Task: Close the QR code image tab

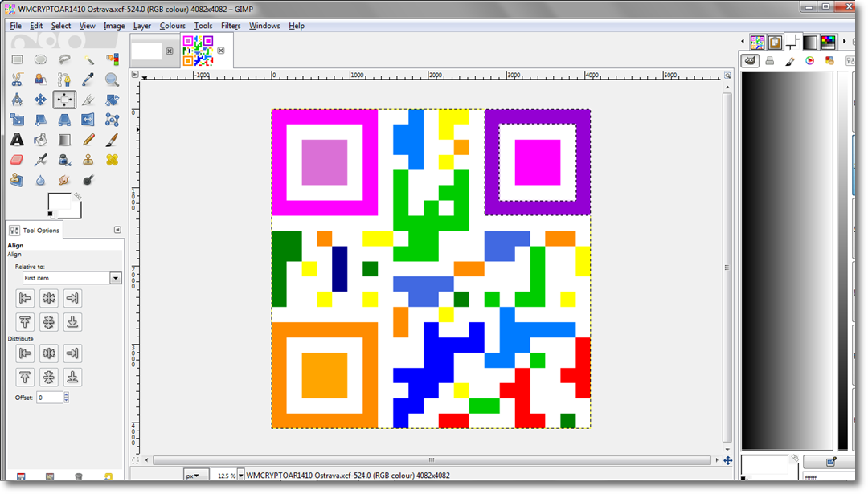Action: click(221, 51)
